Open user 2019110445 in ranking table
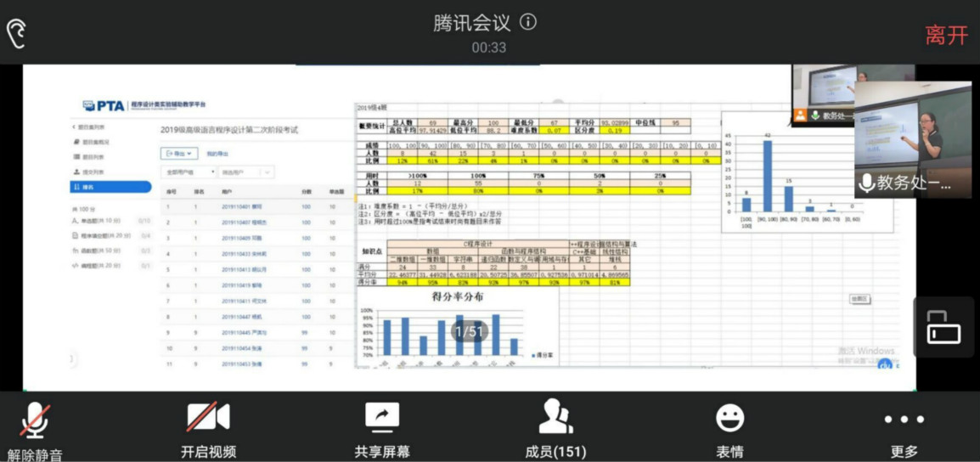Screen dimensions: 980x462 pos(243,332)
